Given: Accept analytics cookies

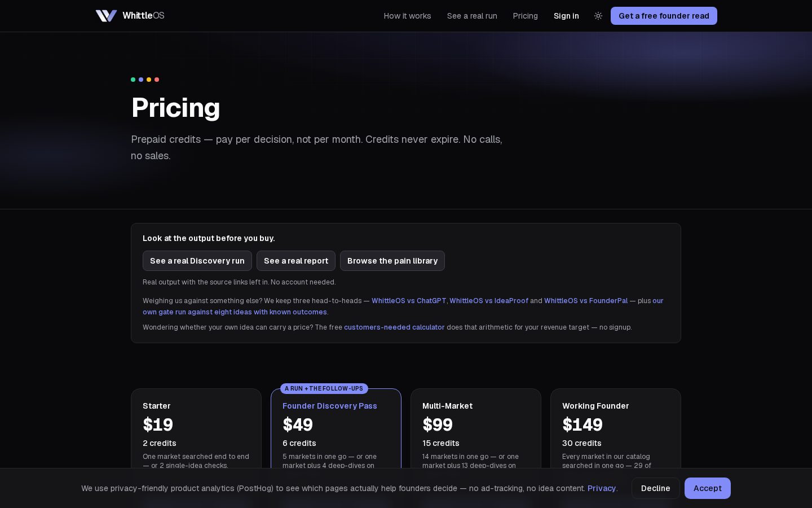Looking at the screenshot, I should coord(708,488).
